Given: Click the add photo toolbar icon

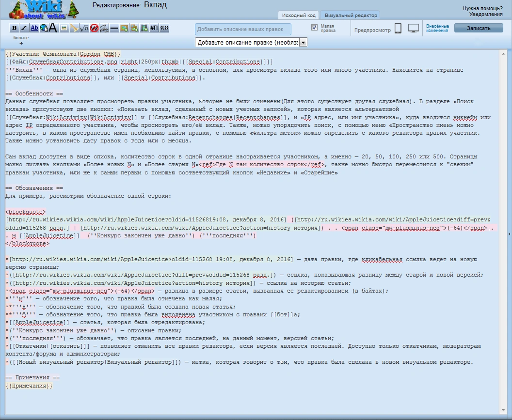Looking at the screenshot, I should [124, 28].
